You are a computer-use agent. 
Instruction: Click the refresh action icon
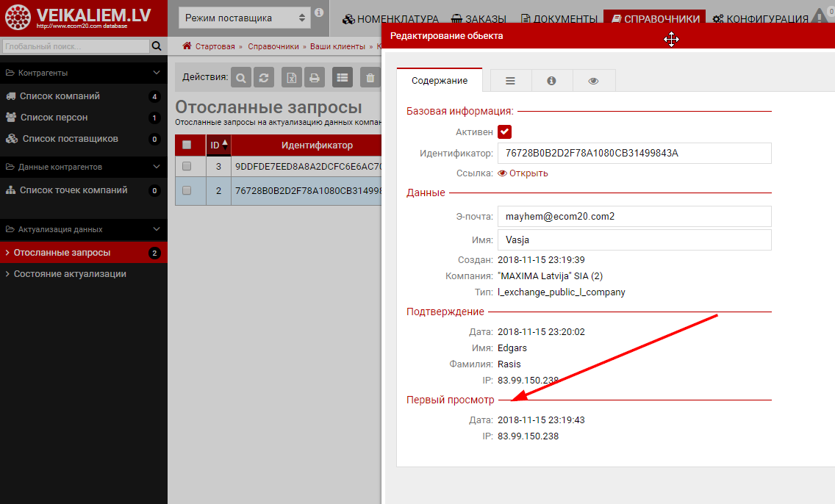[263, 77]
